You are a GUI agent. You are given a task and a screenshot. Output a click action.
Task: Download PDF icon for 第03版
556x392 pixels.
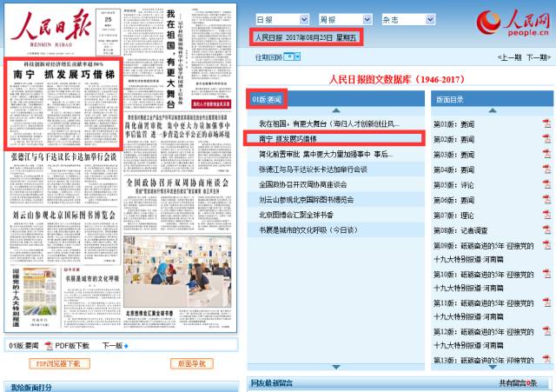coord(546,154)
